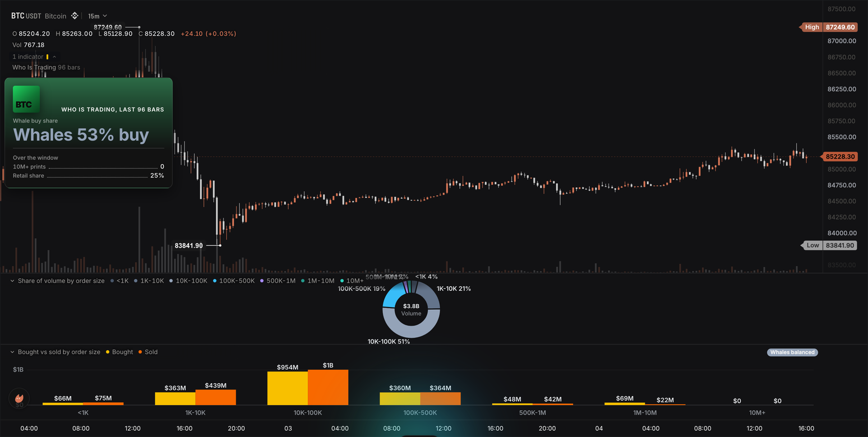Toggle the 10M+ legend series
The width and height of the screenshot is (868, 437).
[x=352, y=281]
